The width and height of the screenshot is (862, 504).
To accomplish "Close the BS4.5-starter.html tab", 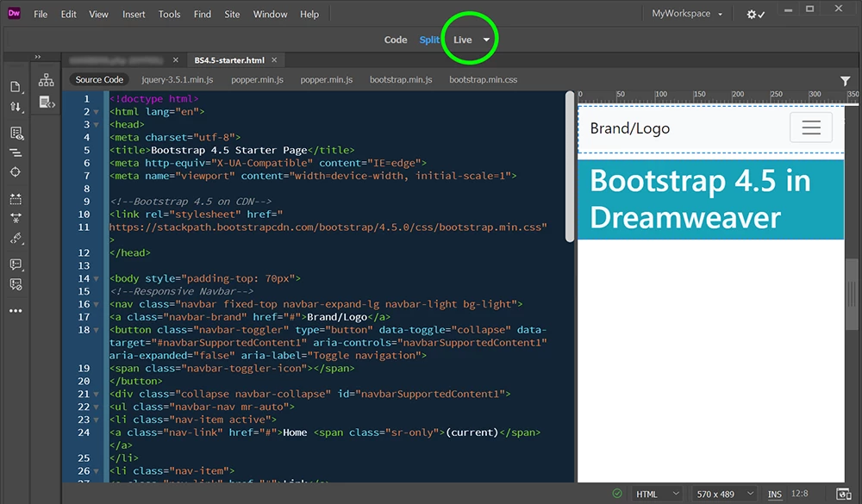I will pyautogui.click(x=274, y=60).
